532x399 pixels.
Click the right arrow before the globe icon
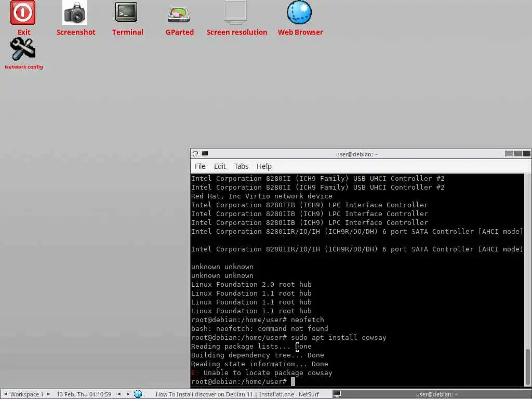[x=128, y=394]
